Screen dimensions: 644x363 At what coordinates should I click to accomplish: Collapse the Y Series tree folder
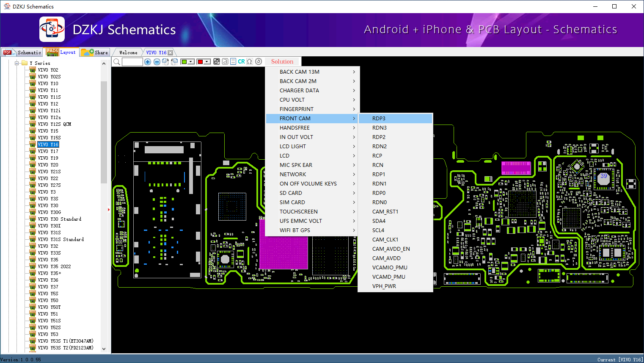tap(17, 63)
